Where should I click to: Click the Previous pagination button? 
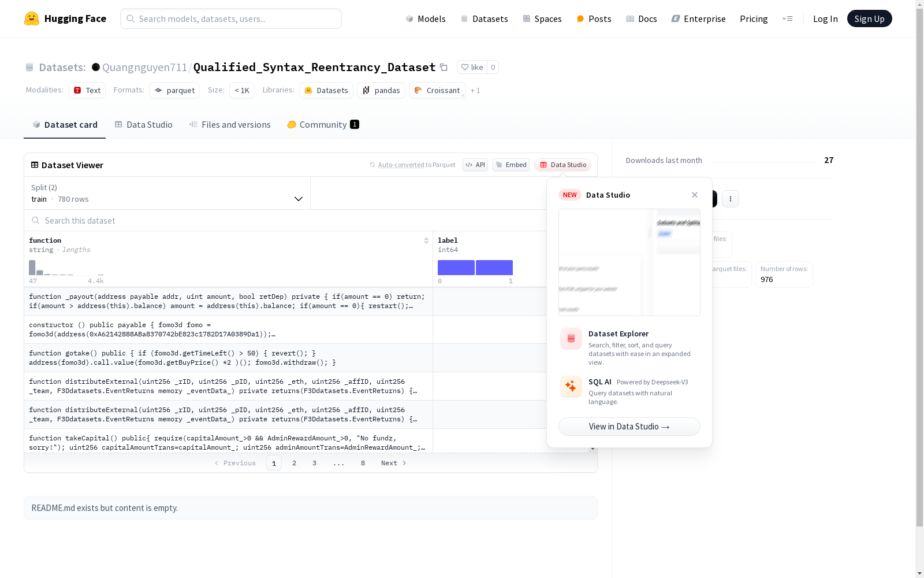pyautogui.click(x=235, y=463)
